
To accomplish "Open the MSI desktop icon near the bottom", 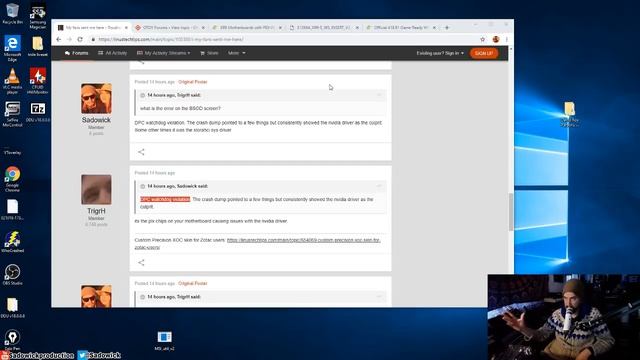I will click(164, 340).
